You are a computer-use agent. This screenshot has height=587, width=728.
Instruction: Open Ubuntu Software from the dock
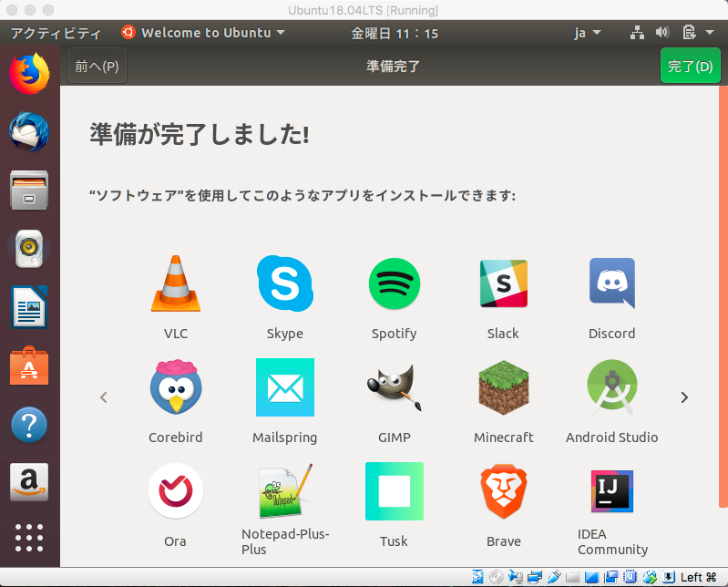(x=29, y=366)
